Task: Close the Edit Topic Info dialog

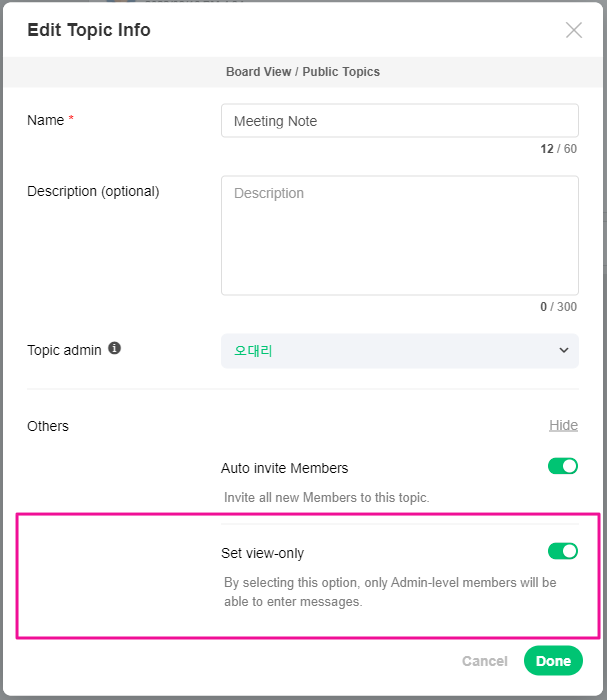Action: (574, 30)
